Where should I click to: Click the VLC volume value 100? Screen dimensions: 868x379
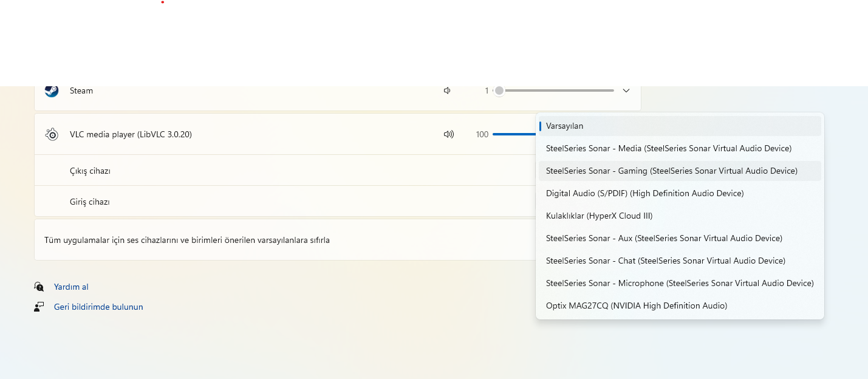tap(482, 134)
